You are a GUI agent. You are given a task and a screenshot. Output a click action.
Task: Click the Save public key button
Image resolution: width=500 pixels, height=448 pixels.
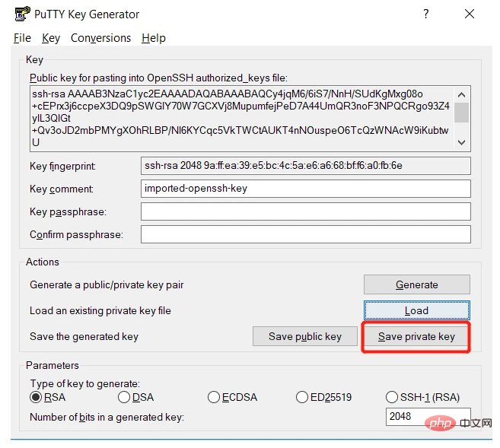tap(304, 336)
